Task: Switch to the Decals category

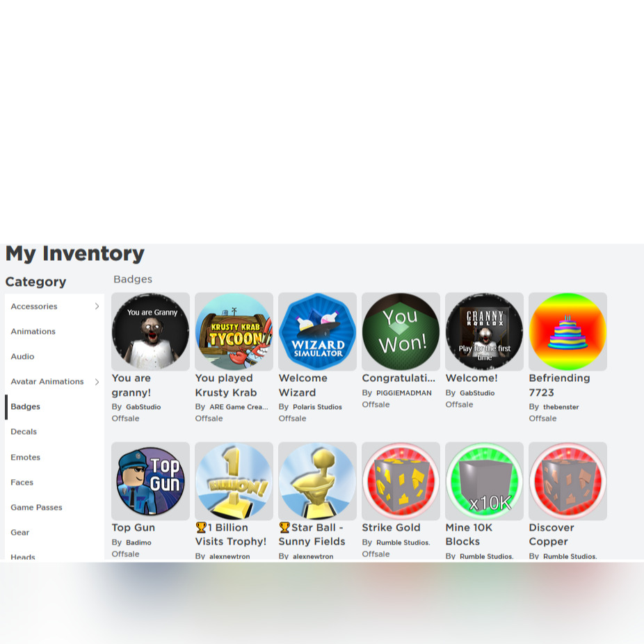Action: (24, 432)
